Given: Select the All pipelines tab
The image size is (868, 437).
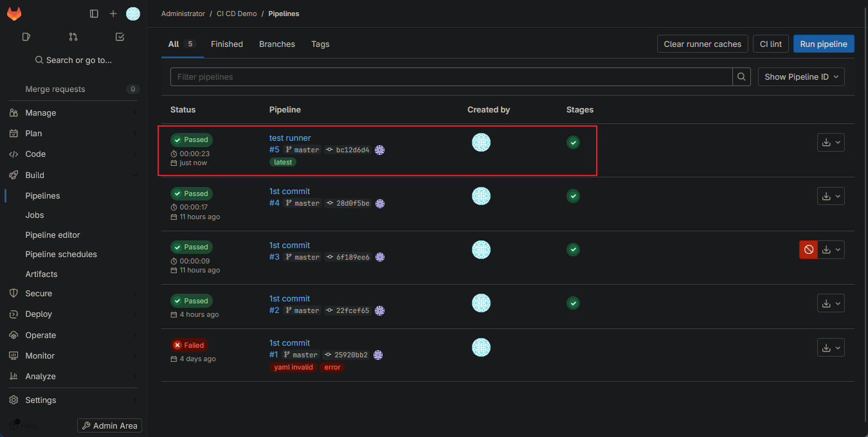Looking at the screenshot, I should [182, 44].
